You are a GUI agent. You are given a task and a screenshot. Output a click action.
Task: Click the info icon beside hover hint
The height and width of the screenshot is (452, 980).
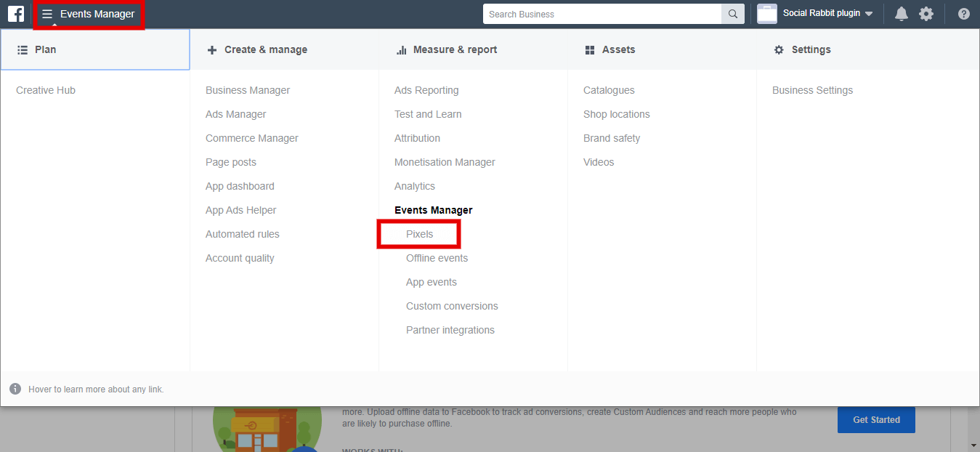pyautogui.click(x=15, y=389)
